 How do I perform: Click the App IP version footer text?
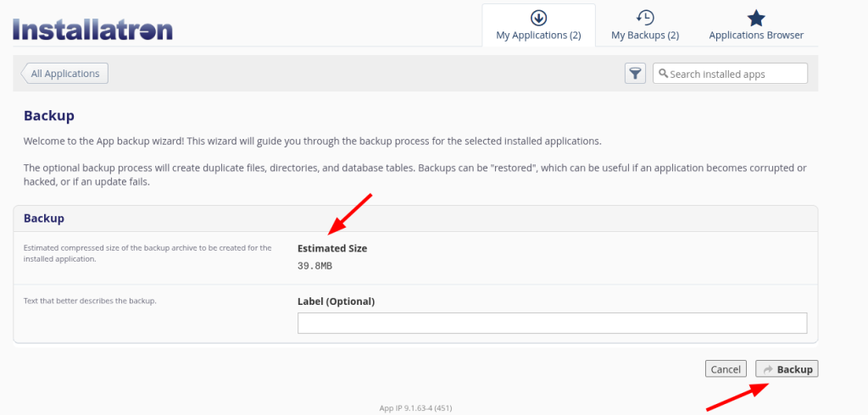click(x=415, y=408)
